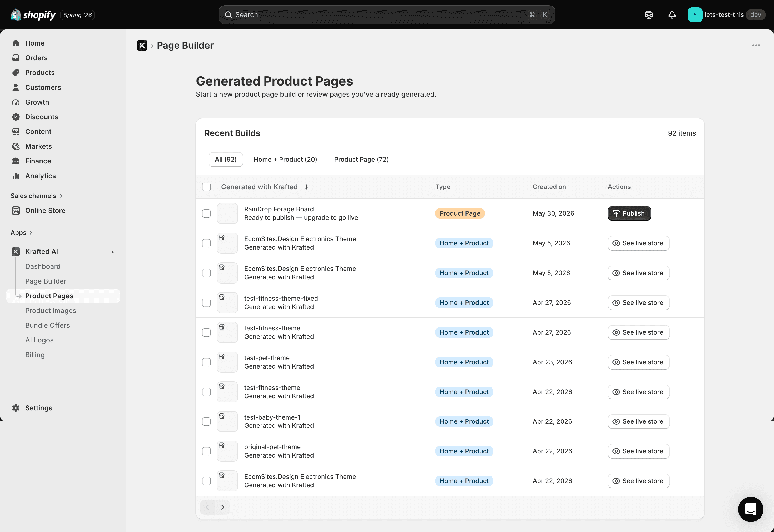Open the Sidekick assistant icon in top bar
The width and height of the screenshot is (774, 532).
coord(649,15)
